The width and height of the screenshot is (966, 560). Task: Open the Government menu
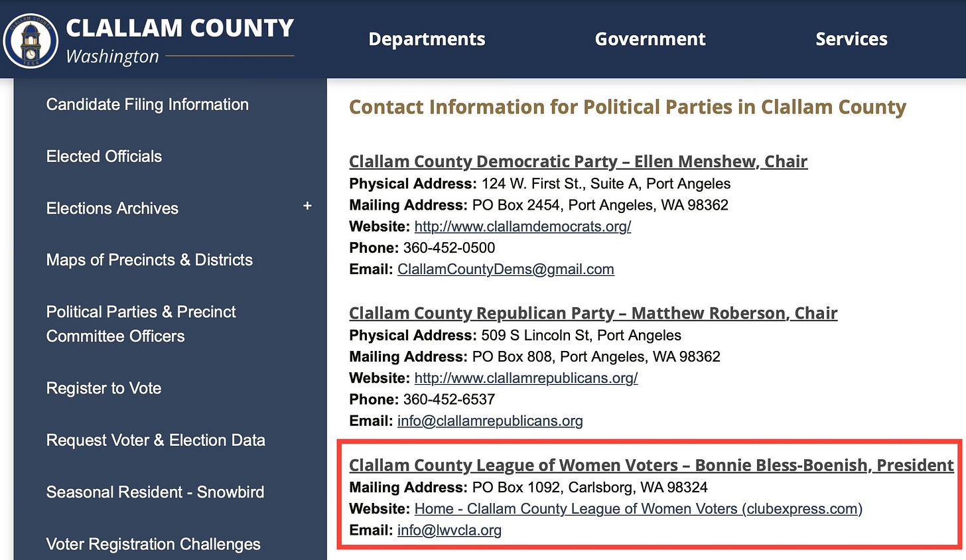tap(650, 39)
